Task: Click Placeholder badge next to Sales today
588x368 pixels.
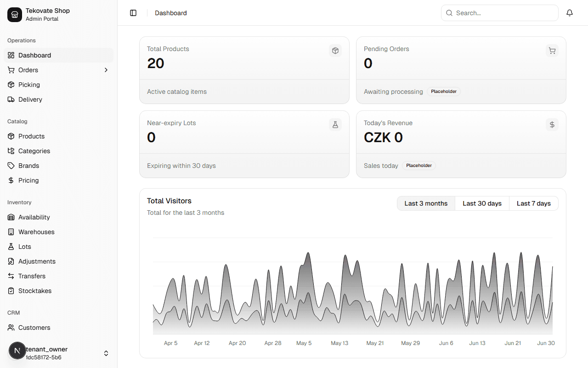Action: (x=419, y=166)
